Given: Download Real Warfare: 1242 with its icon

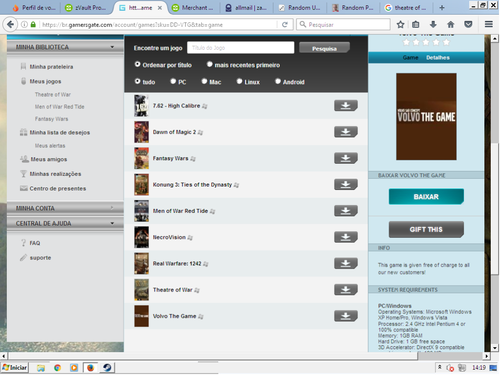Looking at the screenshot, I should [346, 263].
